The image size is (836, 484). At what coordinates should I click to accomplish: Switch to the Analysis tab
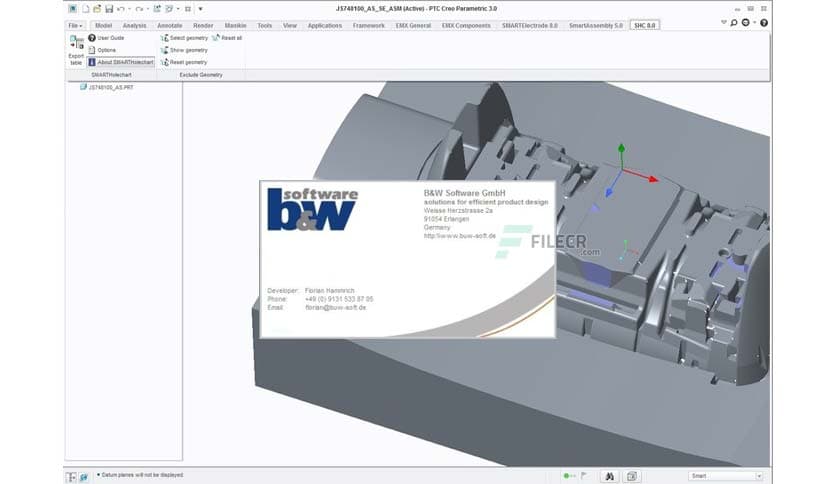point(134,26)
